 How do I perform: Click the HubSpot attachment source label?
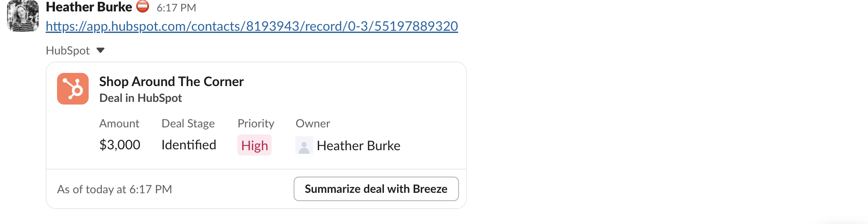[x=68, y=51]
